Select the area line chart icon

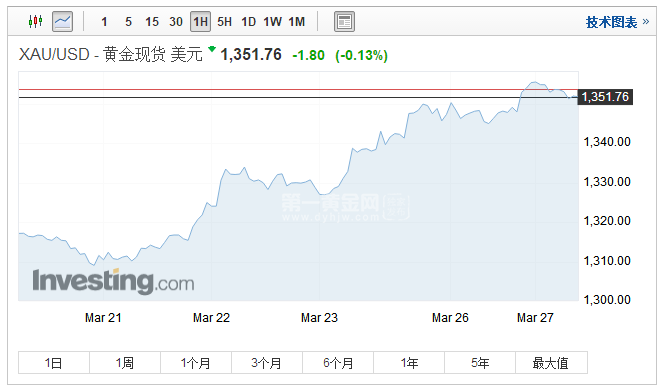tap(62, 21)
